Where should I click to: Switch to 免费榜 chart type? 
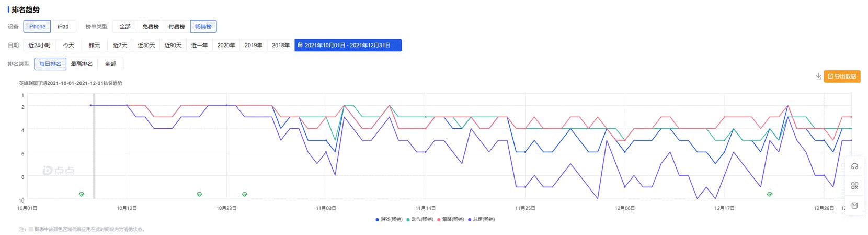(150, 27)
